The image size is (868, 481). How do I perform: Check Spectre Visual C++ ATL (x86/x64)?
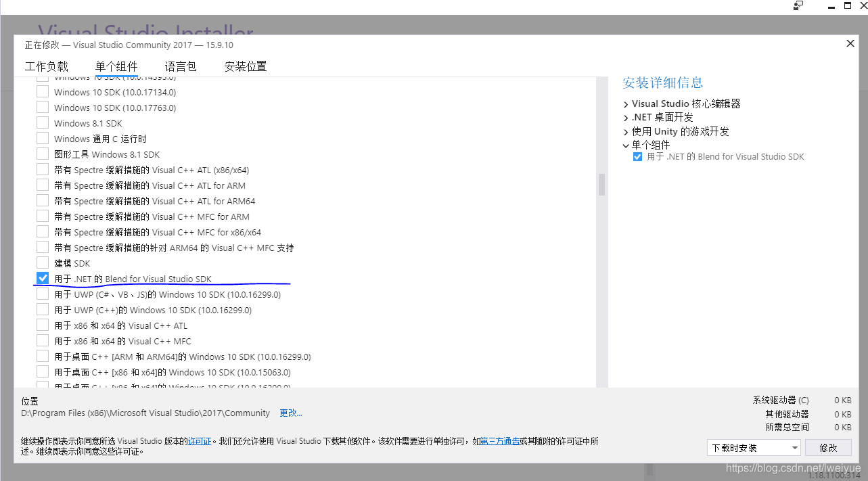[x=43, y=170]
